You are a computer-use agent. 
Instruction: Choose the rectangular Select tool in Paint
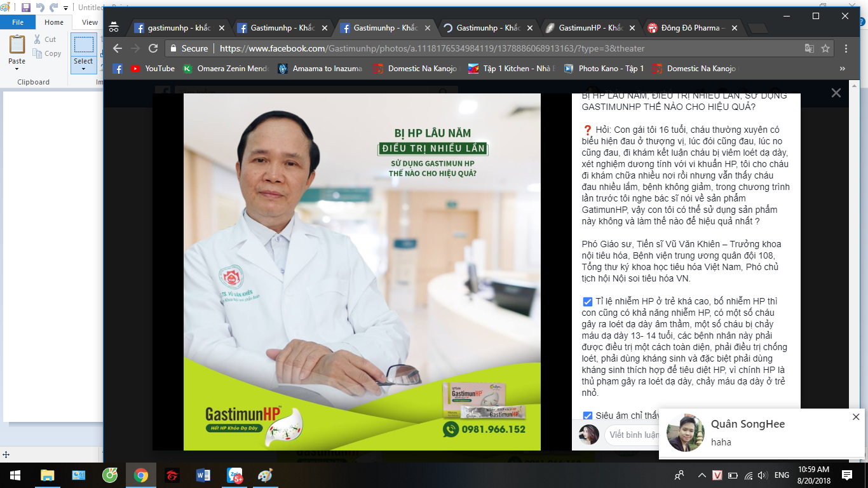[x=83, y=44]
